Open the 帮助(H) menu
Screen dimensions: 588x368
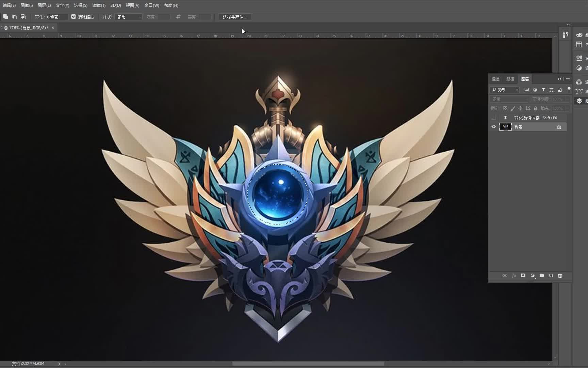pos(171,5)
